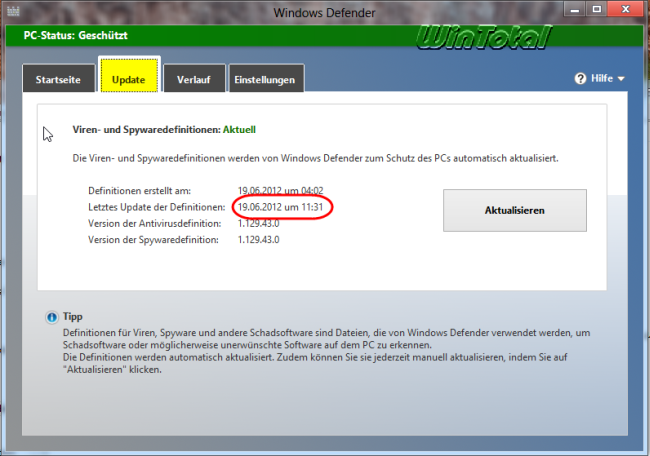The width and height of the screenshot is (650, 456).
Task: Close the Windows Defender window
Action: point(626,9)
